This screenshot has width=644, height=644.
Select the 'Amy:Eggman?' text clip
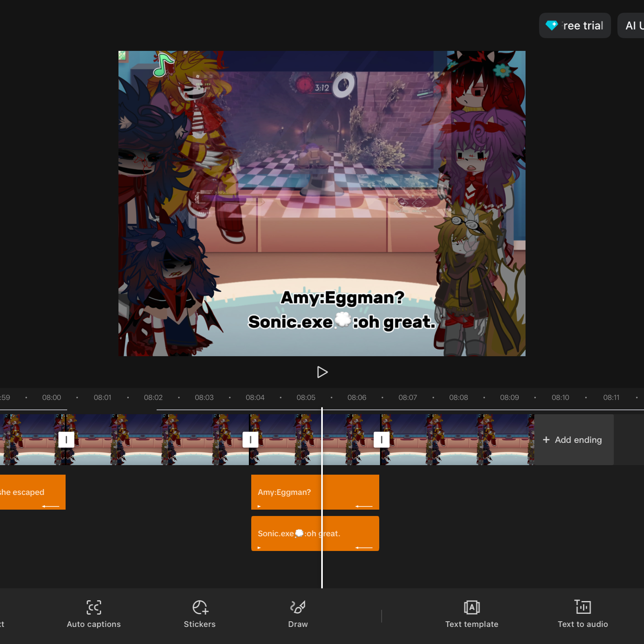click(315, 492)
